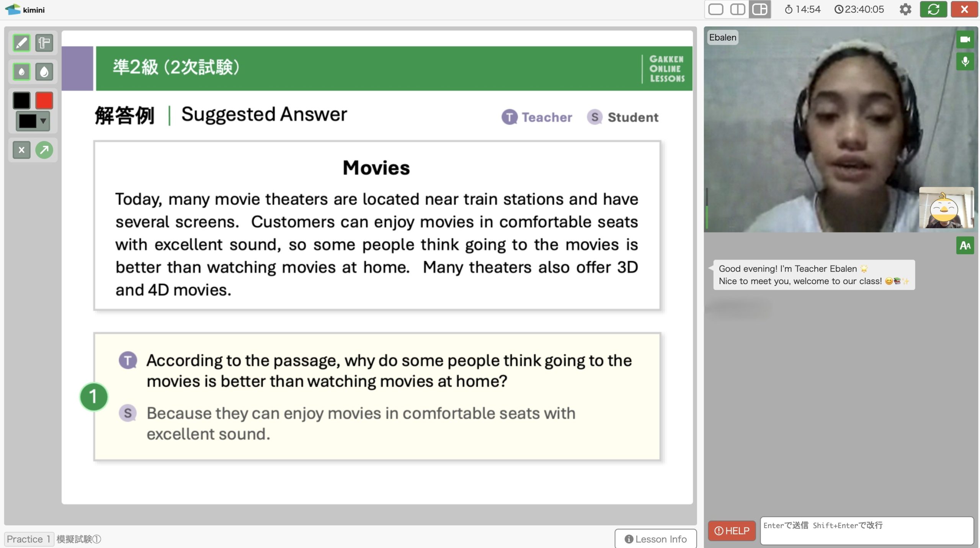Select the green arrow pointer tool

pos(44,150)
